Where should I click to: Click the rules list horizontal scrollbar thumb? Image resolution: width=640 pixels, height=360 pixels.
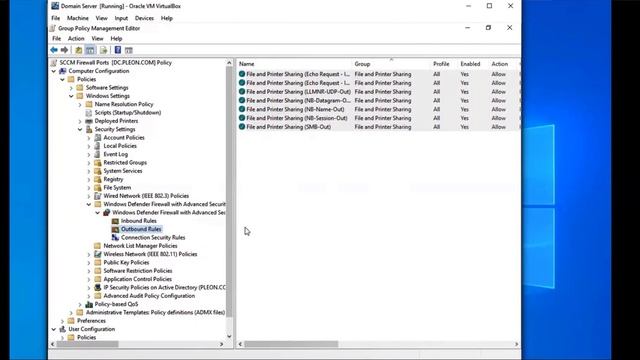coord(291,344)
